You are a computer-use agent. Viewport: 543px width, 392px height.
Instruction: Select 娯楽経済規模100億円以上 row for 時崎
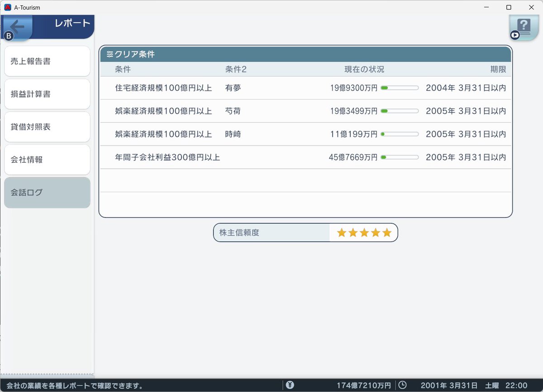point(306,134)
